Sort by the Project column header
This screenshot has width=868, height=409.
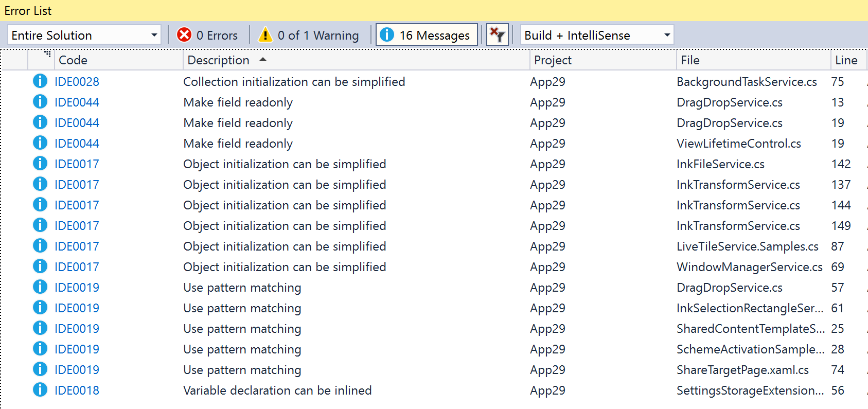(x=603, y=60)
